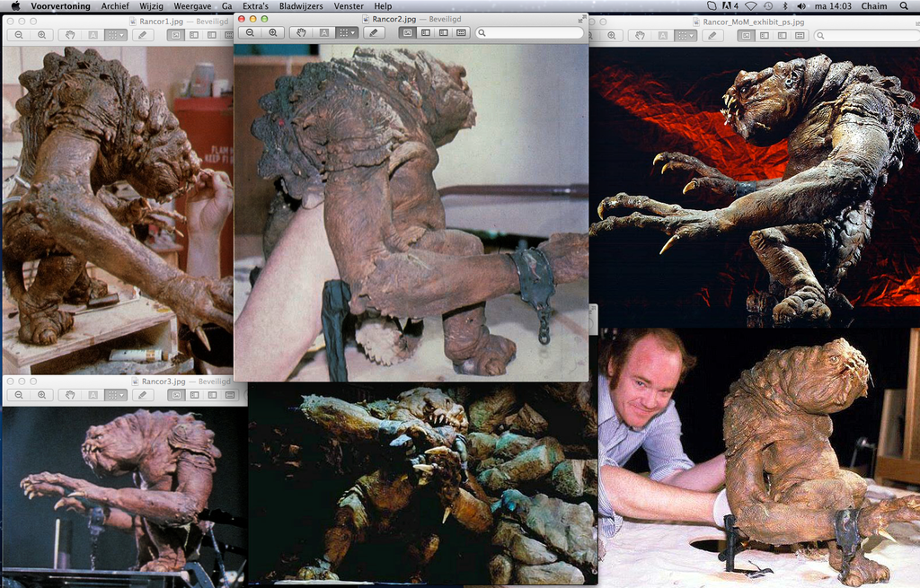Show the edit toolbar in Rancor2.jpg
The height and width of the screenshot is (588, 920).
[374, 33]
